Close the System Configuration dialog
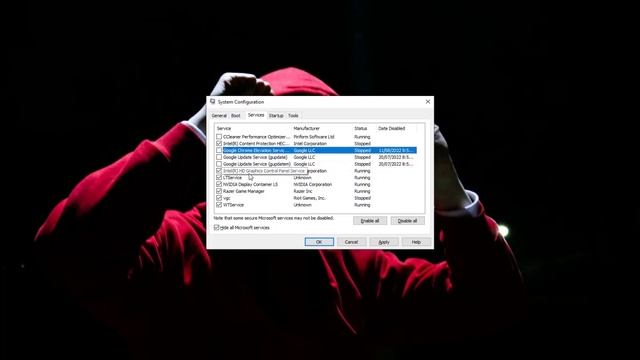640x360 pixels. [x=428, y=102]
